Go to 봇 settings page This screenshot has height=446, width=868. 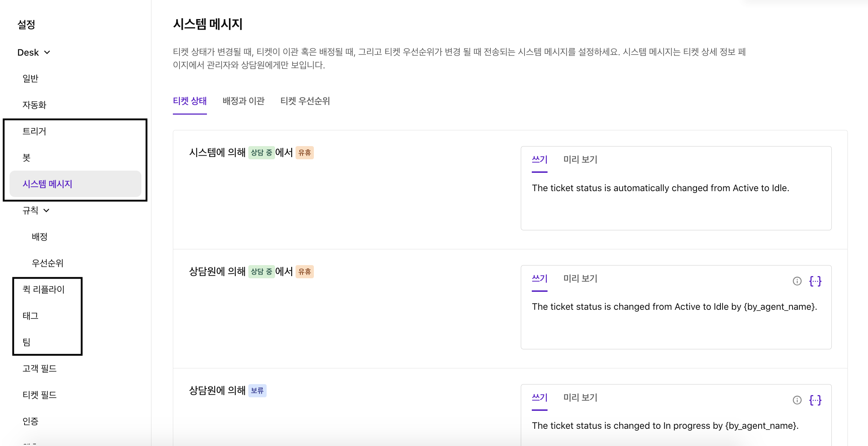click(26, 158)
